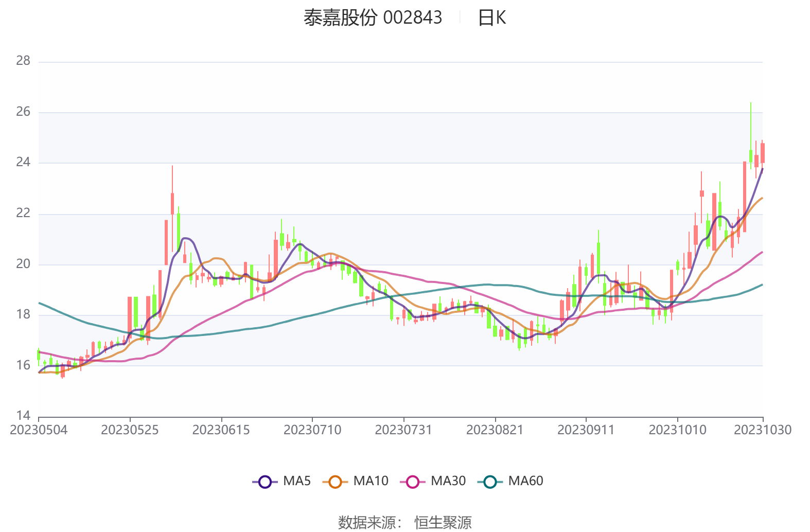The width and height of the screenshot is (810, 532).
Task: Click the x-axis date 20230731
Action: 403,430
